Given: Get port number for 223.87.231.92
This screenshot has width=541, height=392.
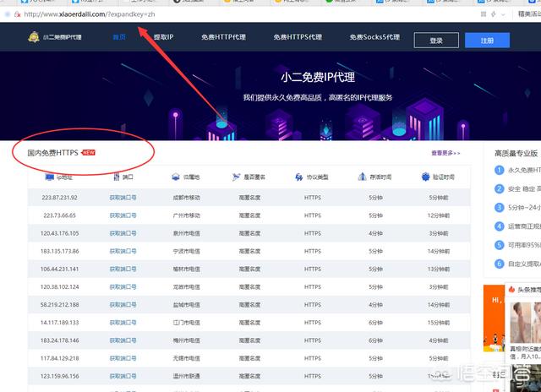Looking at the screenshot, I should click(123, 198).
